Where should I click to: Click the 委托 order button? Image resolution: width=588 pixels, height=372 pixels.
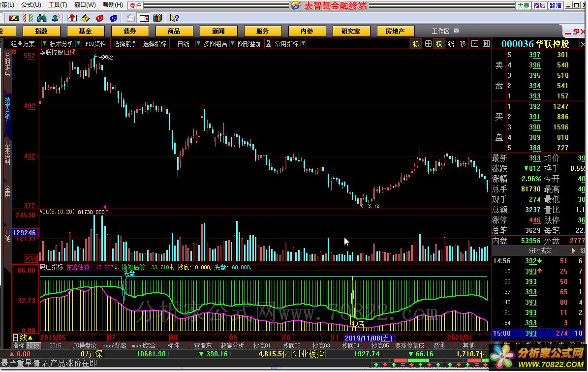136,5
